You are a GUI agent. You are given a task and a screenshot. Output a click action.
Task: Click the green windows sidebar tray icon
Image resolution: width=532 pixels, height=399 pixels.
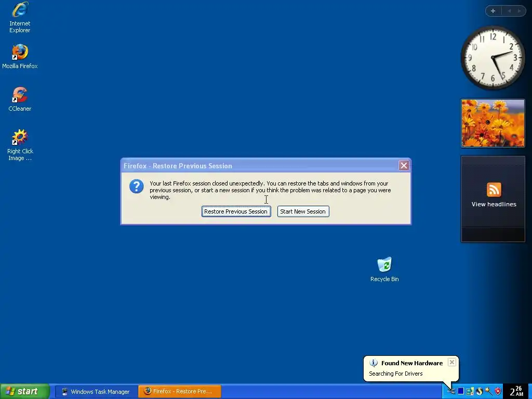[x=470, y=392]
